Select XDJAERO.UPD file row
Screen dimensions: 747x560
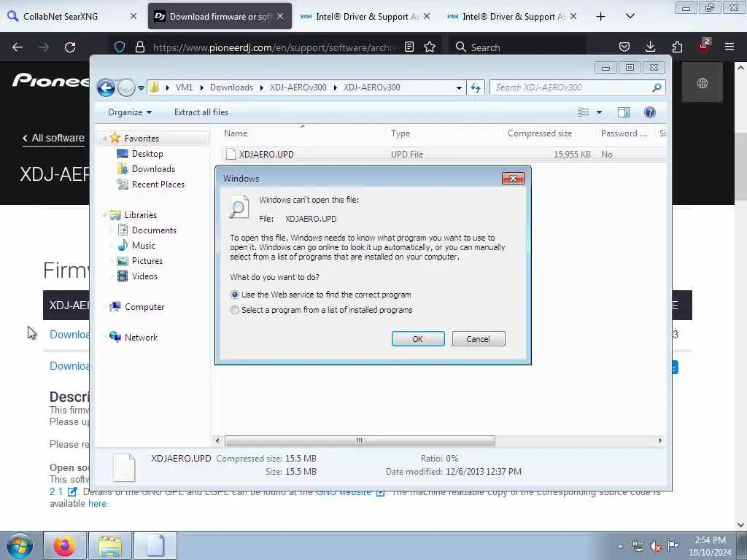click(443, 155)
